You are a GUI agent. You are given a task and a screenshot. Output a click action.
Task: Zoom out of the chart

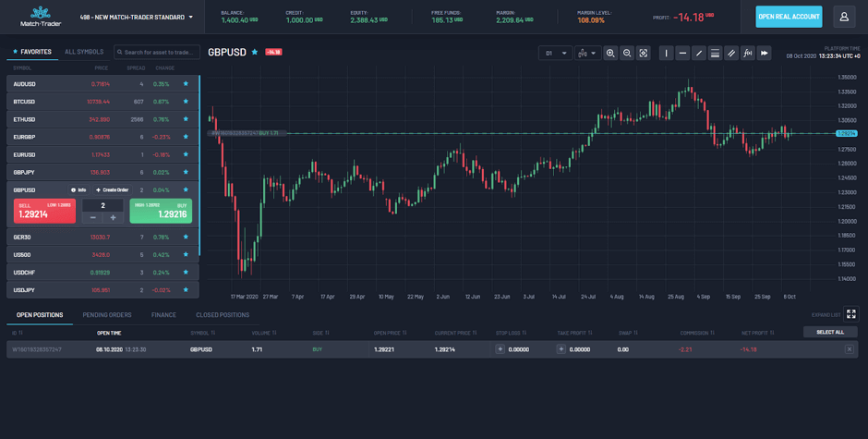pyautogui.click(x=627, y=54)
